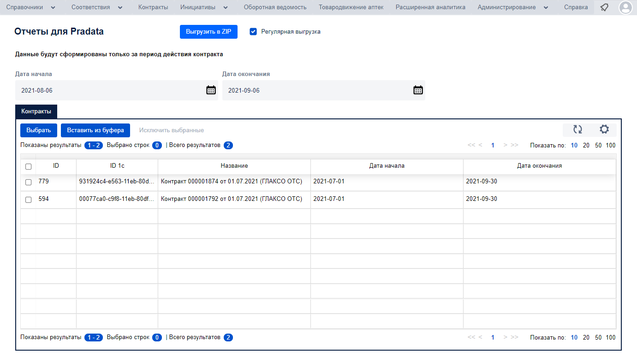Open Товародвижение аптек menu item

(x=351, y=7)
